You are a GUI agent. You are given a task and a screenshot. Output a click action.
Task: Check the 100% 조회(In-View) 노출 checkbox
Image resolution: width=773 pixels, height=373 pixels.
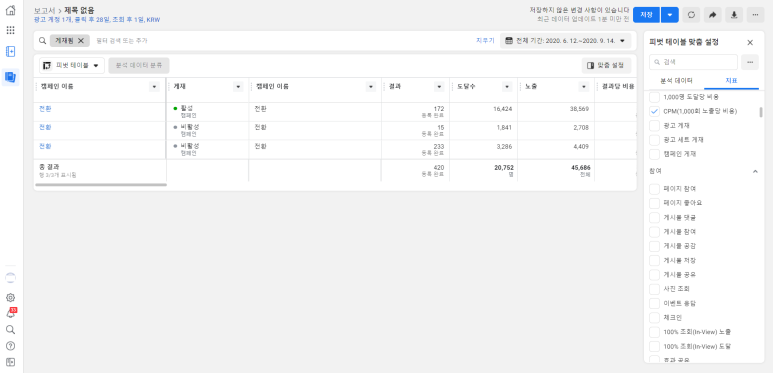point(654,332)
